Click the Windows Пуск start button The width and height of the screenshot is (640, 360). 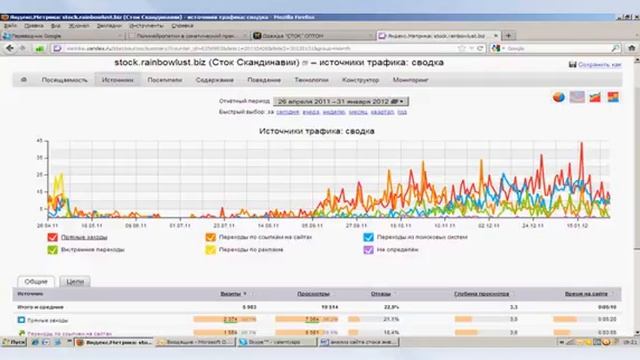(14, 342)
